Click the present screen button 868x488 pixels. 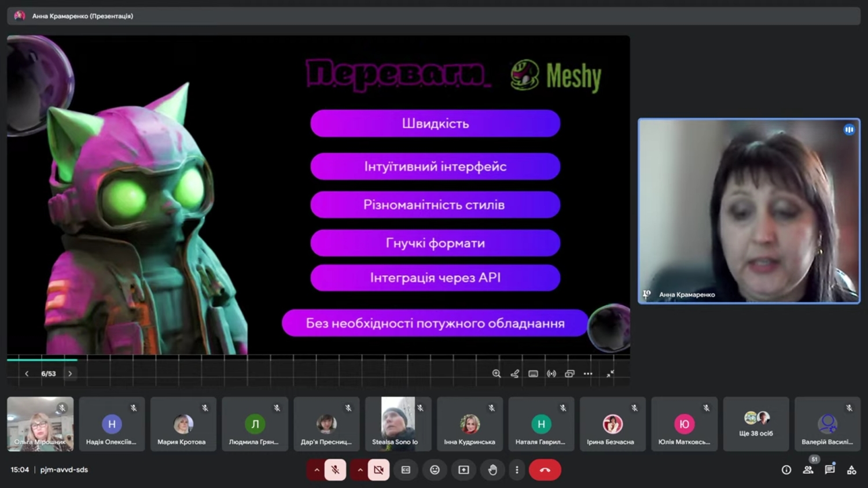pyautogui.click(x=464, y=470)
